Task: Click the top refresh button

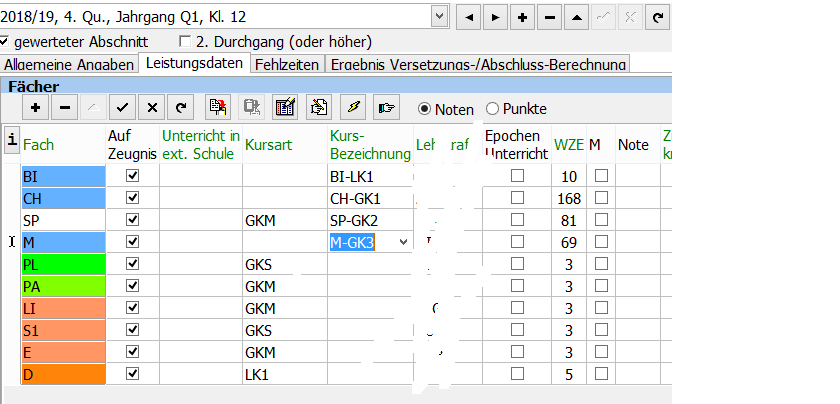Action: 657,18
